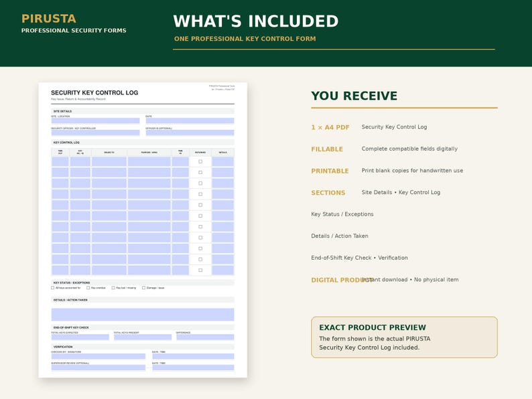Screen dimensions: 532x399
Task: Click the 'PRINTABLE' label
Action: (330, 171)
